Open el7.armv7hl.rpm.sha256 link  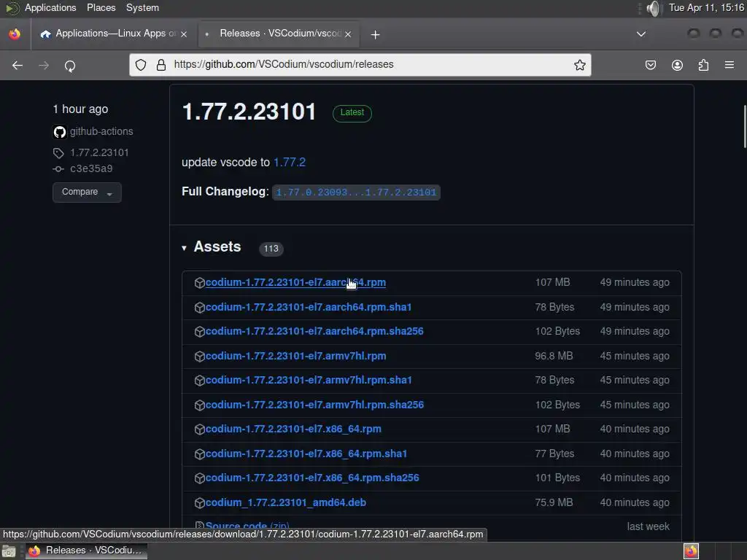click(x=314, y=405)
